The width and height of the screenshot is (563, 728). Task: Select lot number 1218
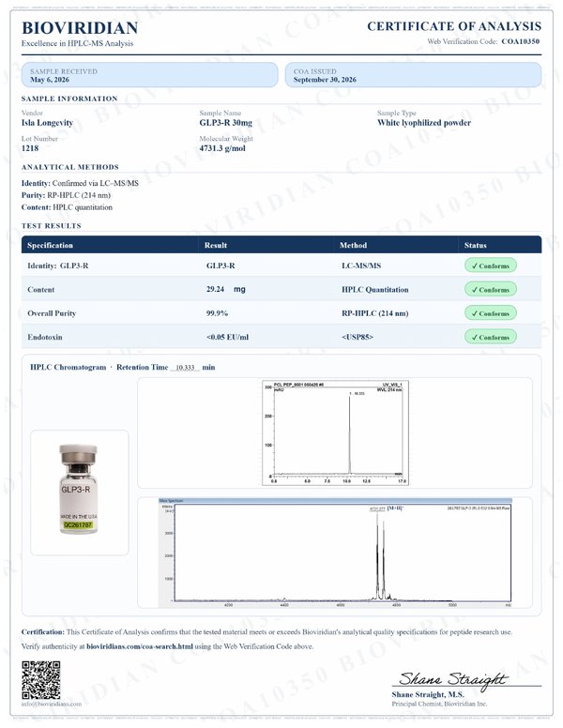[x=30, y=148]
